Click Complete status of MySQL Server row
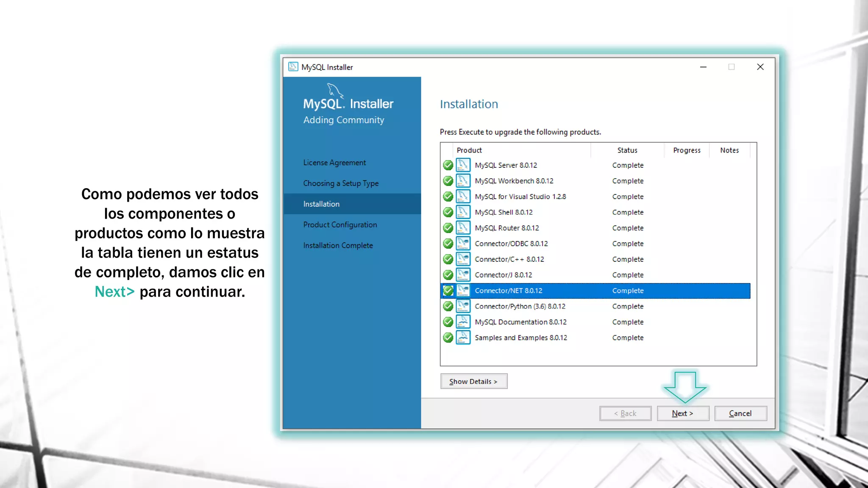The image size is (868, 488). click(x=628, y=165)
